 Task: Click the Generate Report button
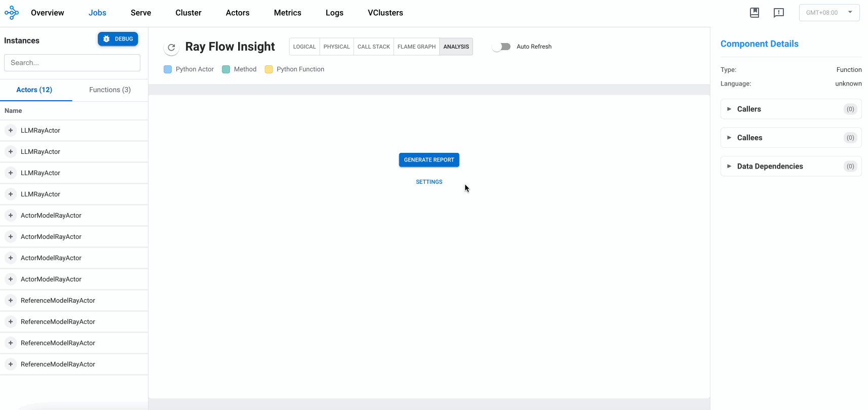tap(429, 160)
